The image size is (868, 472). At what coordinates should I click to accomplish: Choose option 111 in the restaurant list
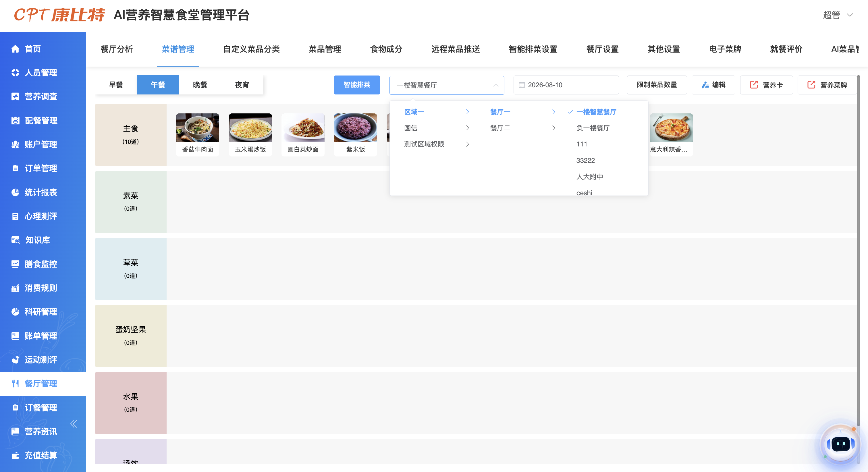pos(582,144)
